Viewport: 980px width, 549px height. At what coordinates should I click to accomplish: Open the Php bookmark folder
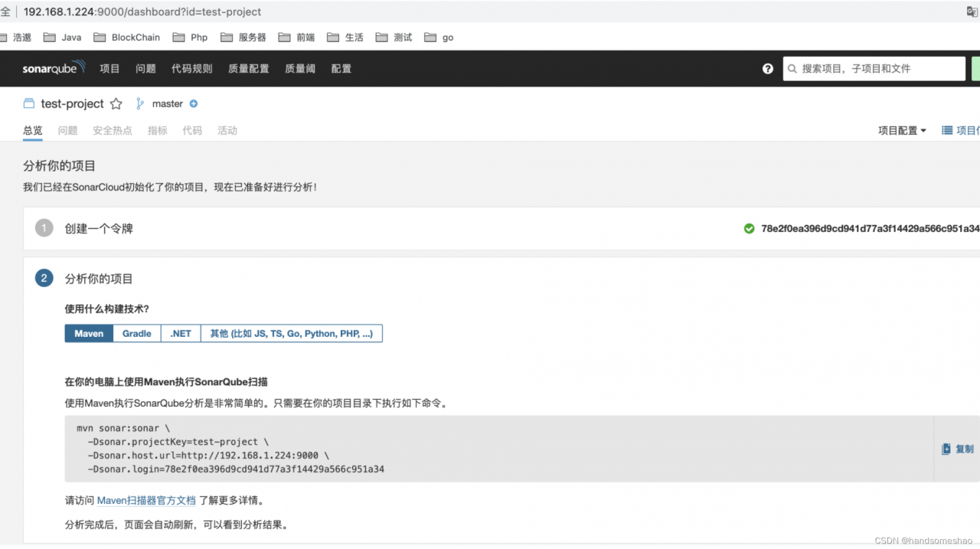point(191,37)
